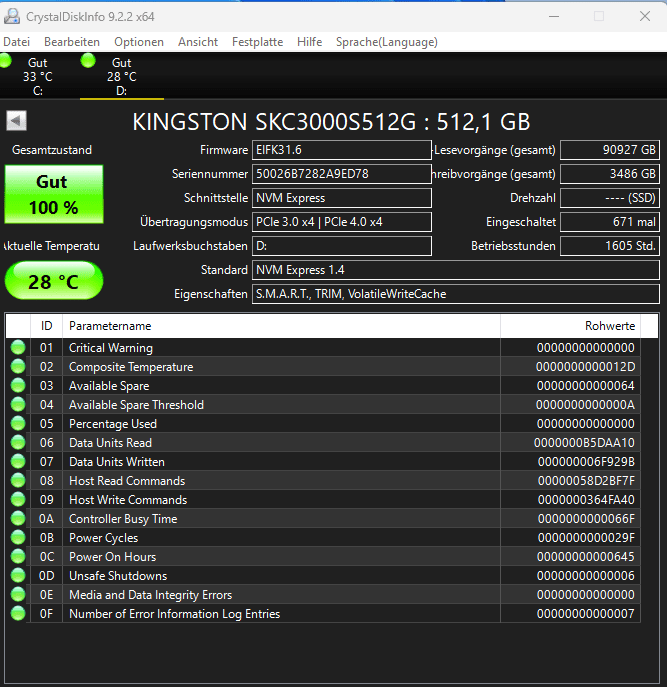
Task: Select the Percentage Used parameter name
Action: click(113, 424)
